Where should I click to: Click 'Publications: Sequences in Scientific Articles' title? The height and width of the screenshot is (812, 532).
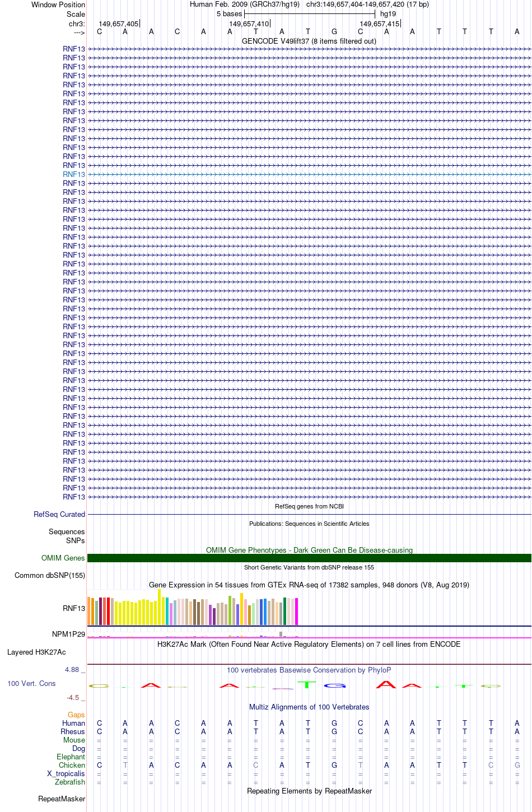[x=309, y=524]
